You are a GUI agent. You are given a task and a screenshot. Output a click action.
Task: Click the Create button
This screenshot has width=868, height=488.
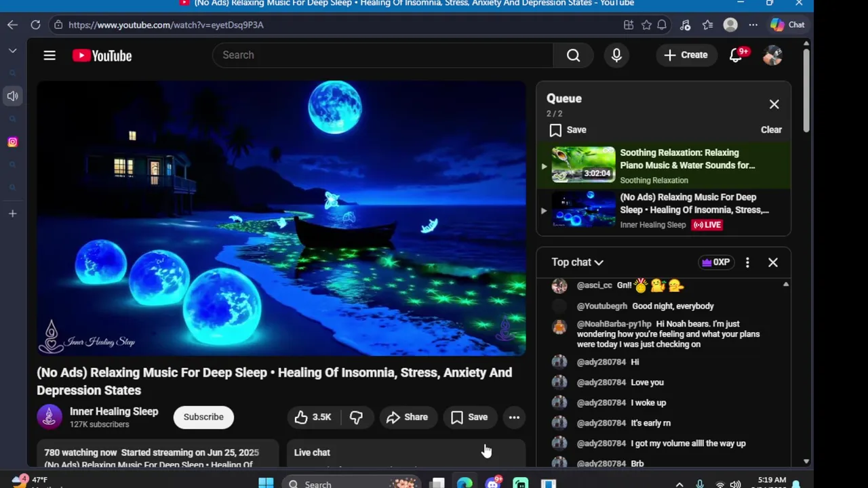686,55
